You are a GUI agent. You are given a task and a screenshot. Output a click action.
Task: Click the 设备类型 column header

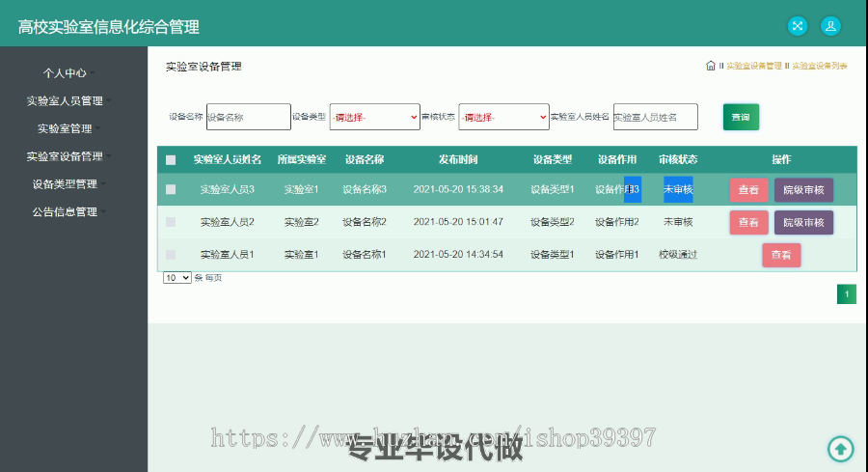click(553, 159)
